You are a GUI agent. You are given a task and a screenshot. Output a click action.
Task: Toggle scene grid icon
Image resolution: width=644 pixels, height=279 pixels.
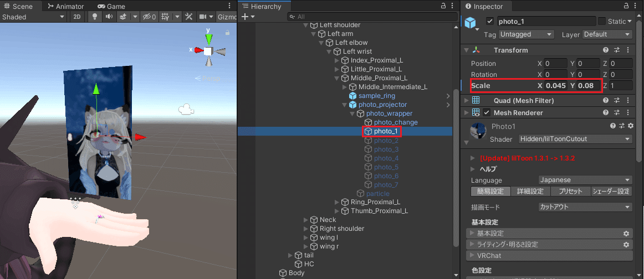point(165,17)
